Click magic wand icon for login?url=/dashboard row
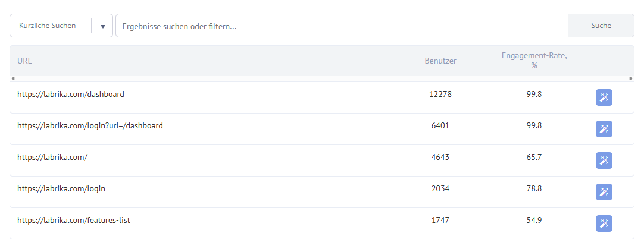Screen dimensions: 644x239 604,129
